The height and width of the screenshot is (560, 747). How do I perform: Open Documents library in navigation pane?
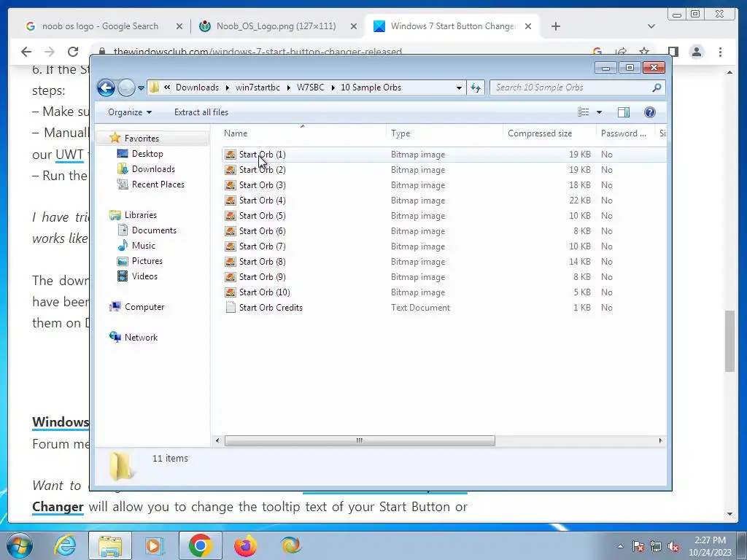154,230
